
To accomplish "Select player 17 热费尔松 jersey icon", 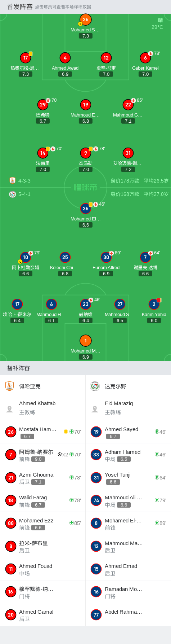I will point(26,58).
